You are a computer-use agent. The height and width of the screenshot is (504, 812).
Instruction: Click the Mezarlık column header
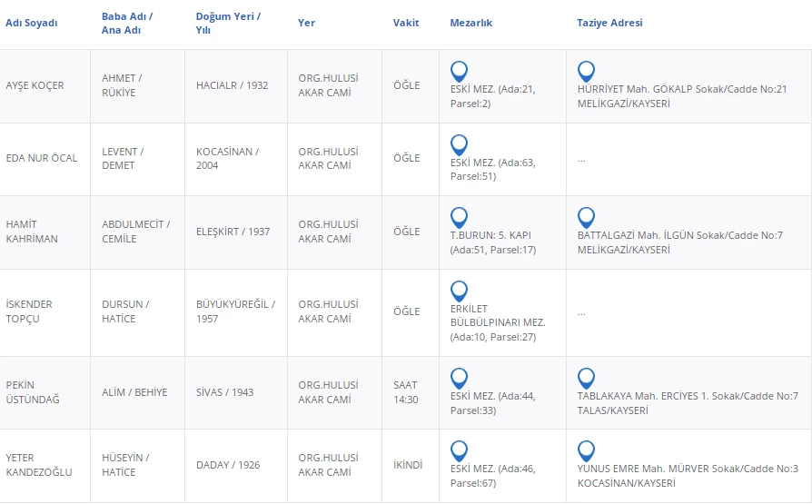471,23
